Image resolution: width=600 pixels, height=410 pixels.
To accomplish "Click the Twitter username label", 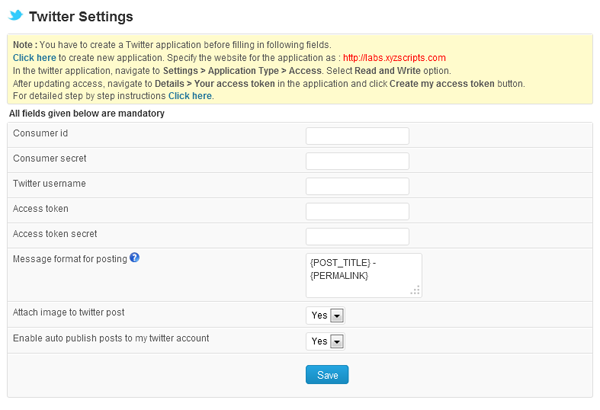I will click(49, 184).
